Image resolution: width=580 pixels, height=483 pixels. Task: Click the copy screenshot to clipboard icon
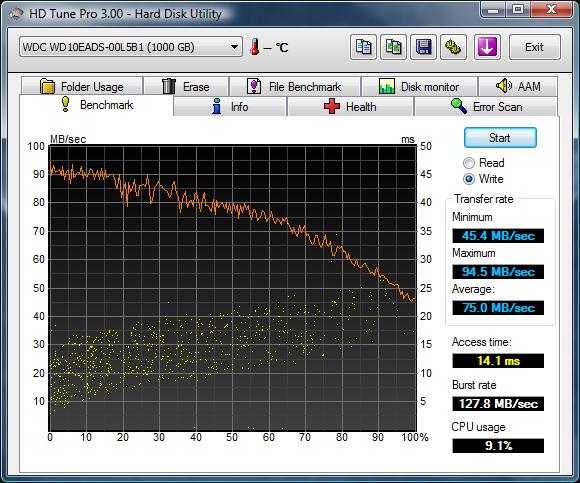(x=393, y=47)
